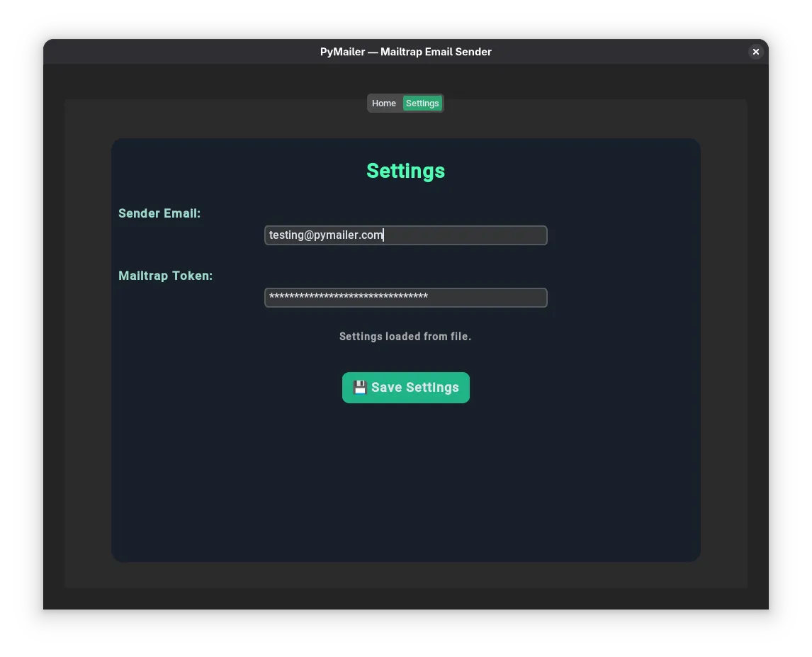Viewport: 812px width, 657px height.
Task: Click the 'Settings loaded from file' status message
Action: point(405,336)
